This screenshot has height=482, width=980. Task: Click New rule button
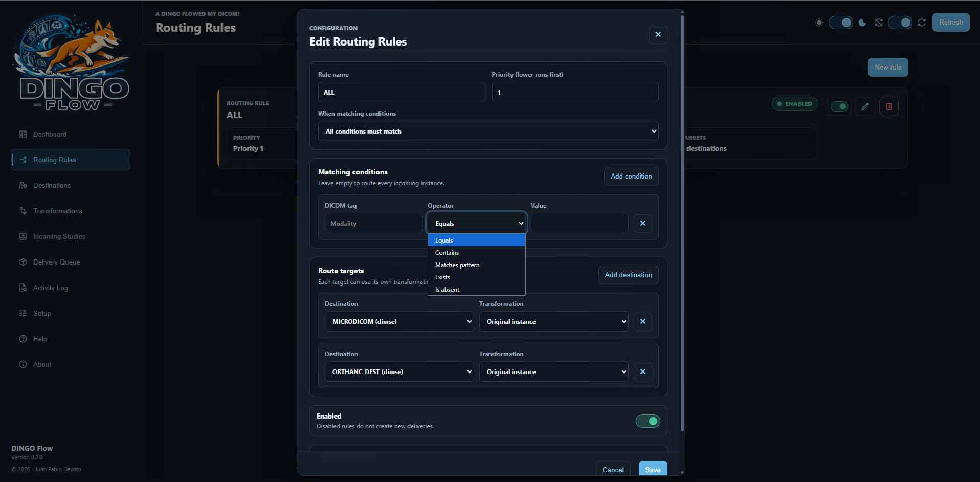[888, 67]
